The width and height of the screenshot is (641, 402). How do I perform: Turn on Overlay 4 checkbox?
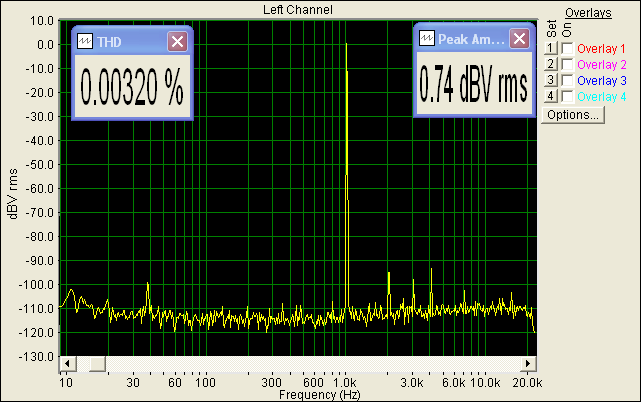[567, 96]
